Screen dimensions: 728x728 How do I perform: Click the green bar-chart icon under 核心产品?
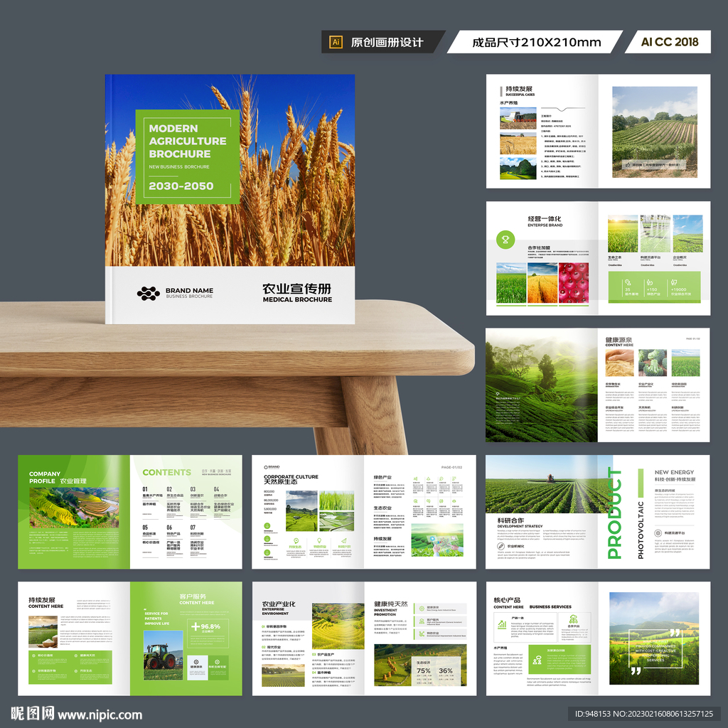(x=502, y=624)
